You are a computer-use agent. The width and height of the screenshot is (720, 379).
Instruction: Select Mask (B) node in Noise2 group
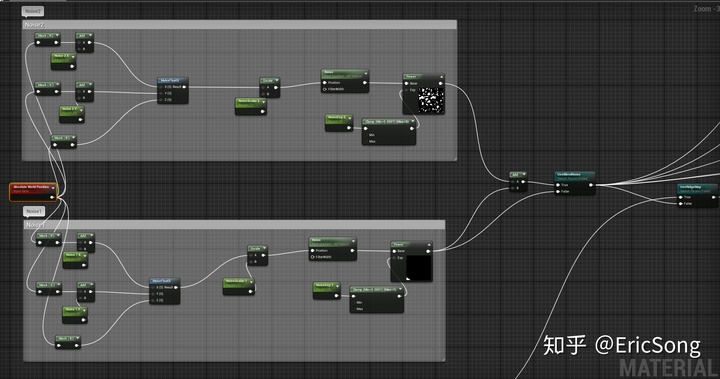coord(64,141)
